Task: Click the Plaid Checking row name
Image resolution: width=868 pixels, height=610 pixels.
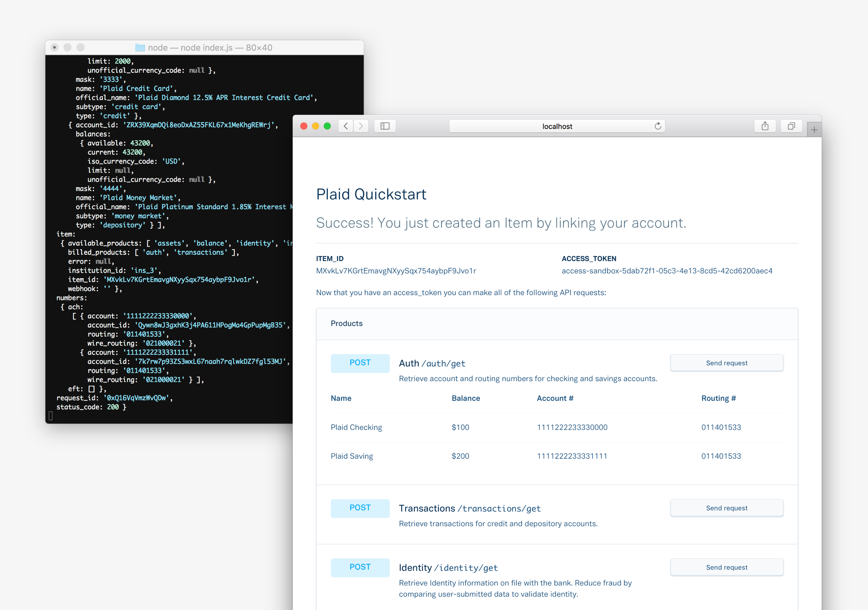Action: 356,427
